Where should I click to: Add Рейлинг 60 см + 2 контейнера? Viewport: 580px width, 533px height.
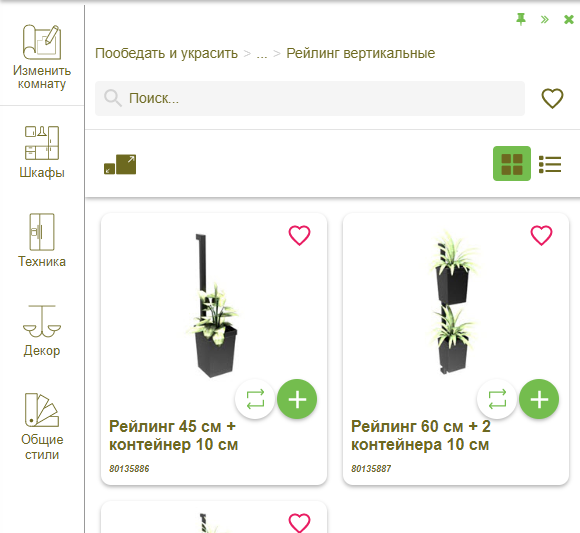pos(539,399)
